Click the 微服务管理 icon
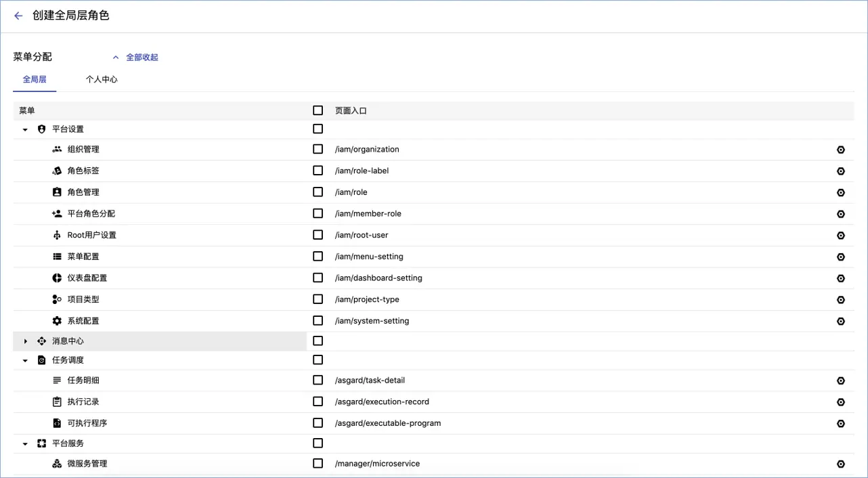 (x=57, y=464)
